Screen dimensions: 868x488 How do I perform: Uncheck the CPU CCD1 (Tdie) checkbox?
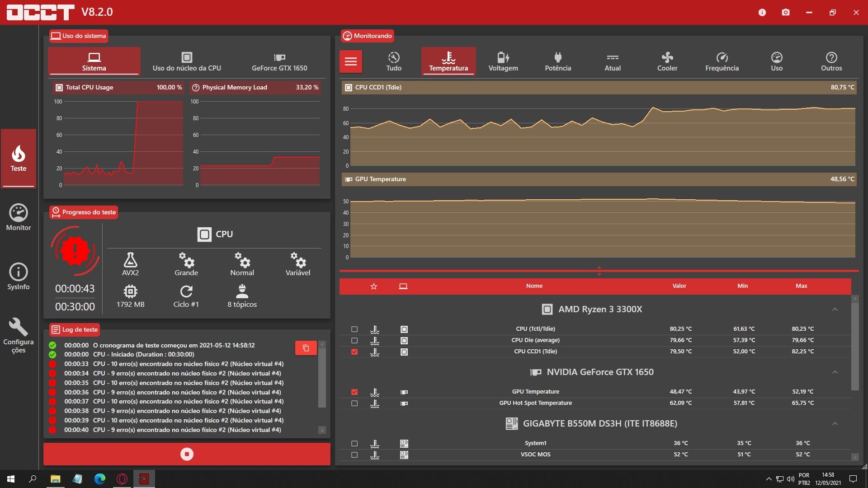(354, 352)
